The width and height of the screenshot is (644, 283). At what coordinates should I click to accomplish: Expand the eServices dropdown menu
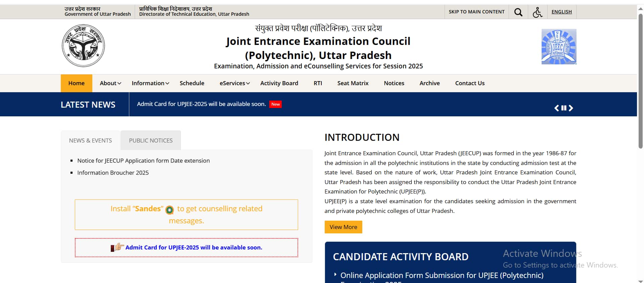point(235,83)
